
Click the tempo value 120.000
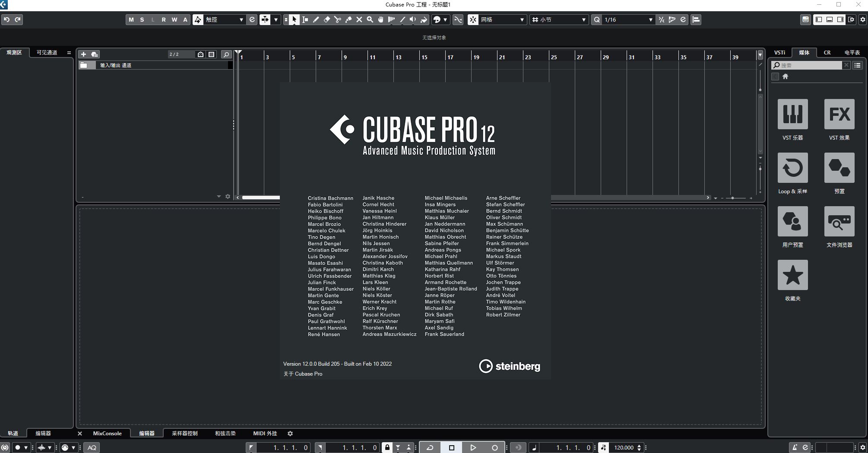[x=624, y=447]
